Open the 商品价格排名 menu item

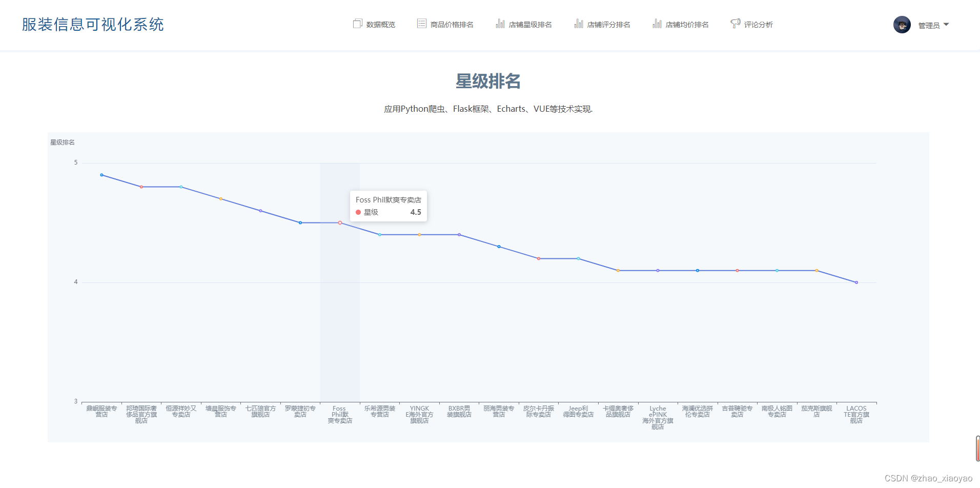(445, 24)
